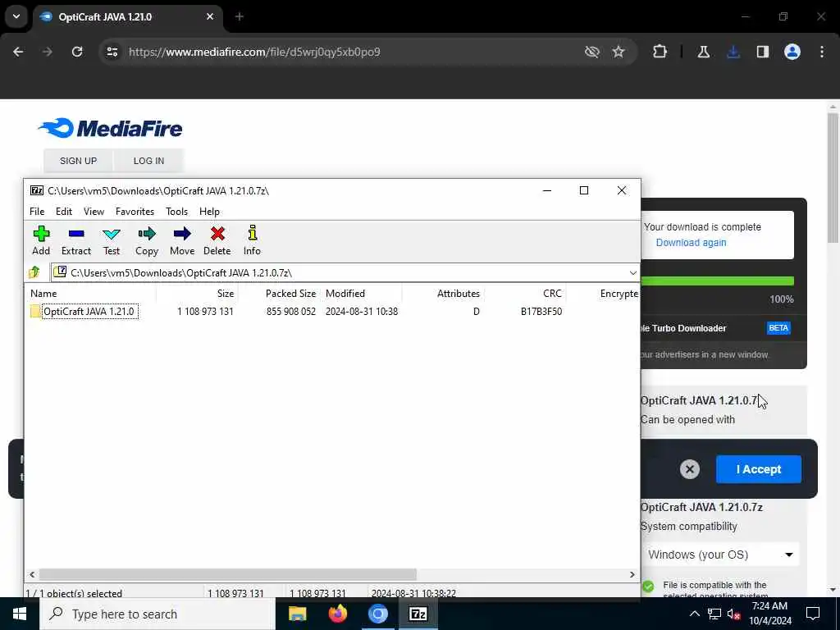
Task: Open the Info toolbar icon
Action: [252, 240]
